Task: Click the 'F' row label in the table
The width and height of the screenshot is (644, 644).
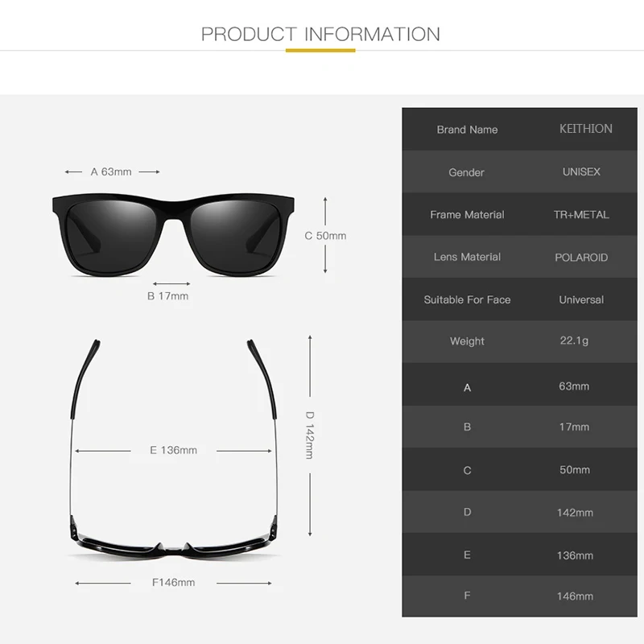Action: point(467,596)
